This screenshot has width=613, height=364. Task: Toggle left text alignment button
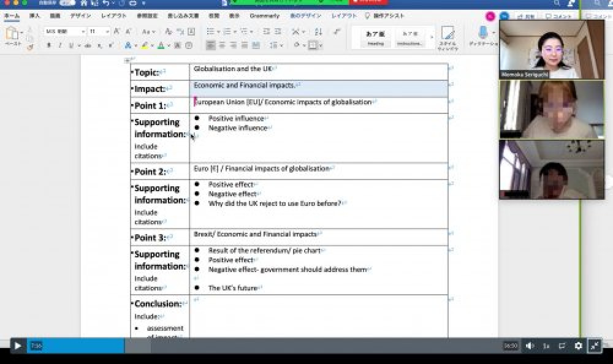(x=210, y=45)
